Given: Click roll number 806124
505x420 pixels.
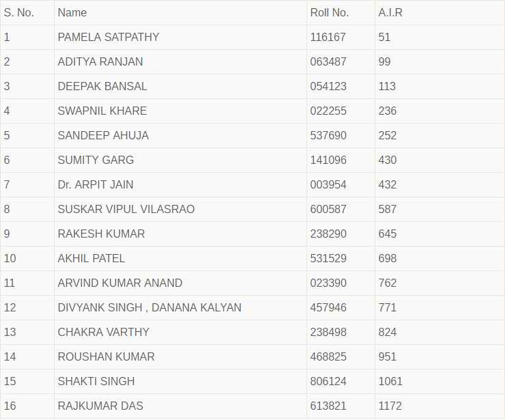Looking at the screenshot, I should tap(328, 381).
